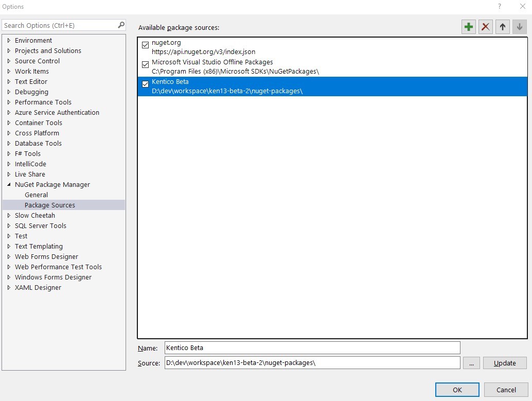Select Performance Tools in the options tree

coord(43,102)
